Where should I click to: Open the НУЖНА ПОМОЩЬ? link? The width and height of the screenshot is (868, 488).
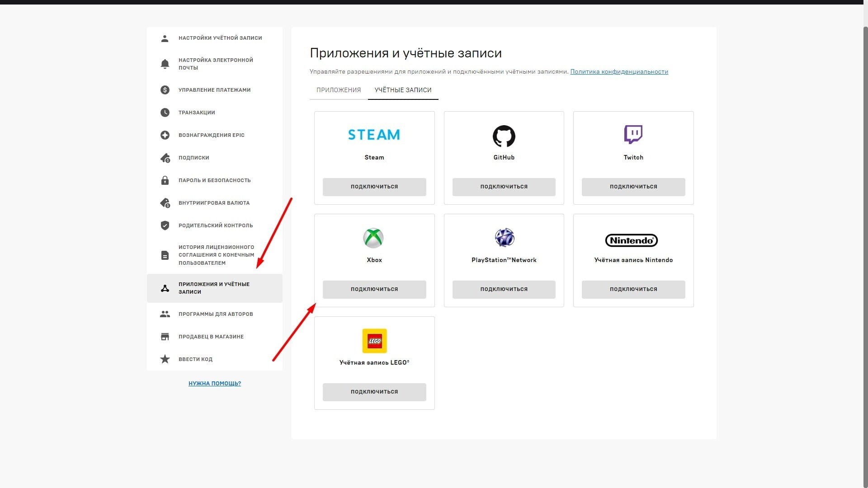point(215,383)
